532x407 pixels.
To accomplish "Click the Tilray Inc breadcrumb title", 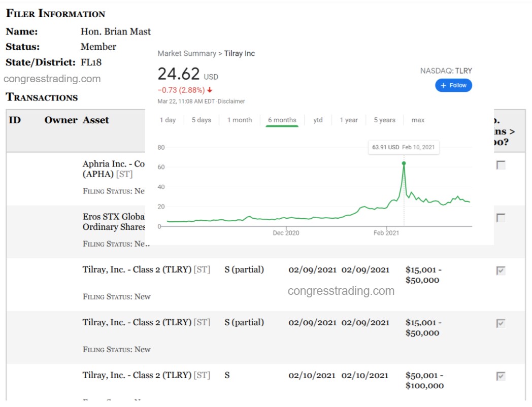I will pyautogui.click(x=239, y=54).
